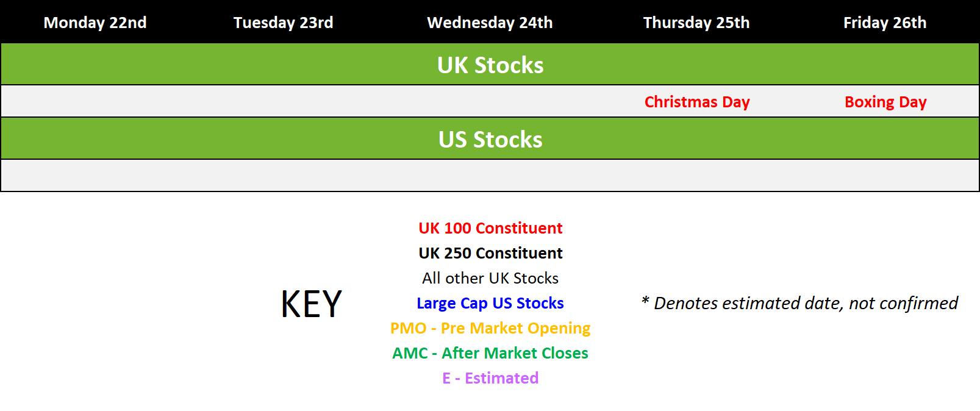The height and width of the screenshot is (411, 980).
Task: Click the AMC - After Market Closes label
Action: click(490, 353)
